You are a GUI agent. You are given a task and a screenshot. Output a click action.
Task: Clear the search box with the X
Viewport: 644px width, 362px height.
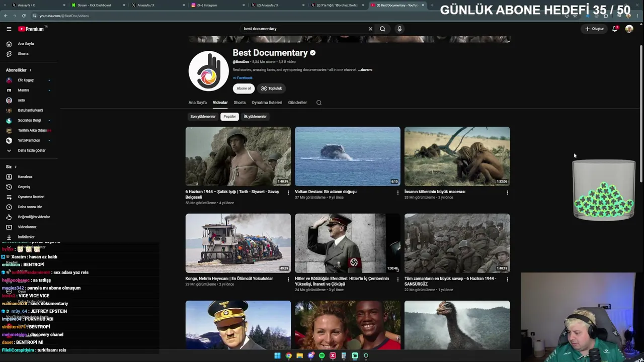point(370,29)
